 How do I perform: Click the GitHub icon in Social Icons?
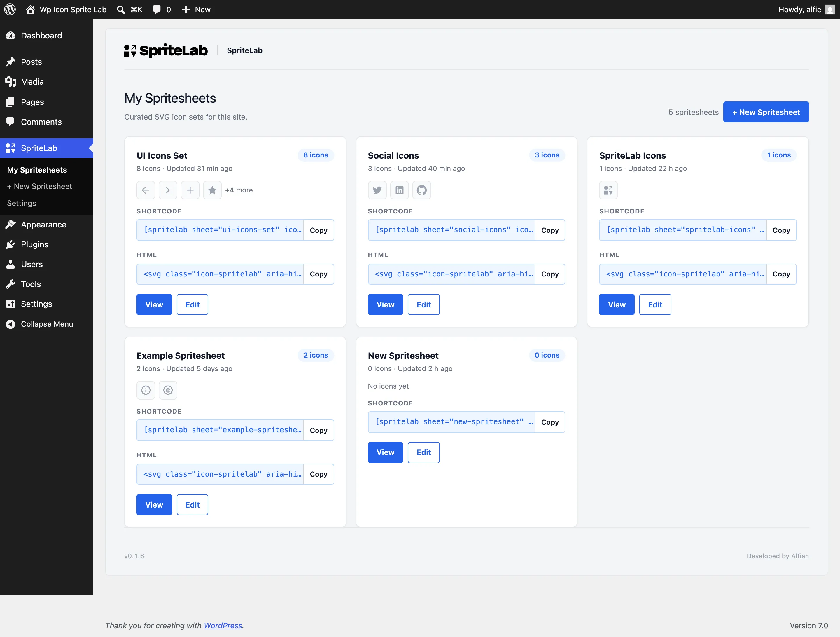tap(421, 190)
